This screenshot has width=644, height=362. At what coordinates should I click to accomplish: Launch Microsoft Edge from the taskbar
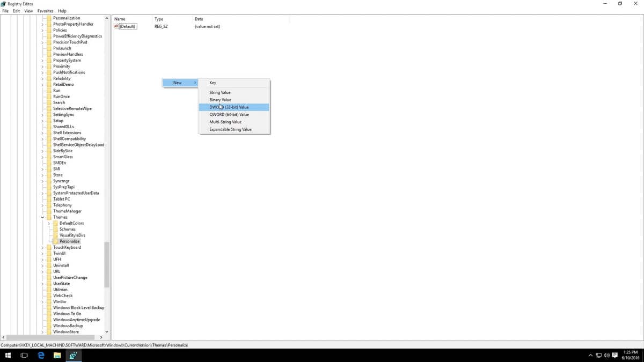point(41,355)
